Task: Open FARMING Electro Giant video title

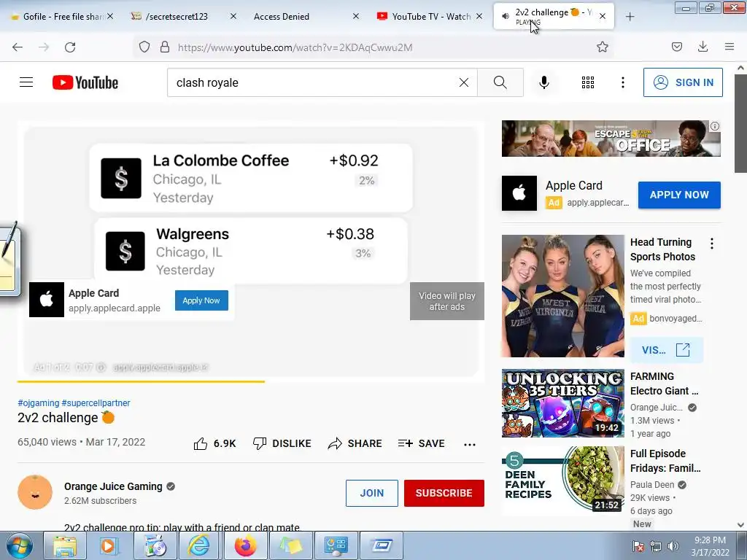Action: click(664, 384)
